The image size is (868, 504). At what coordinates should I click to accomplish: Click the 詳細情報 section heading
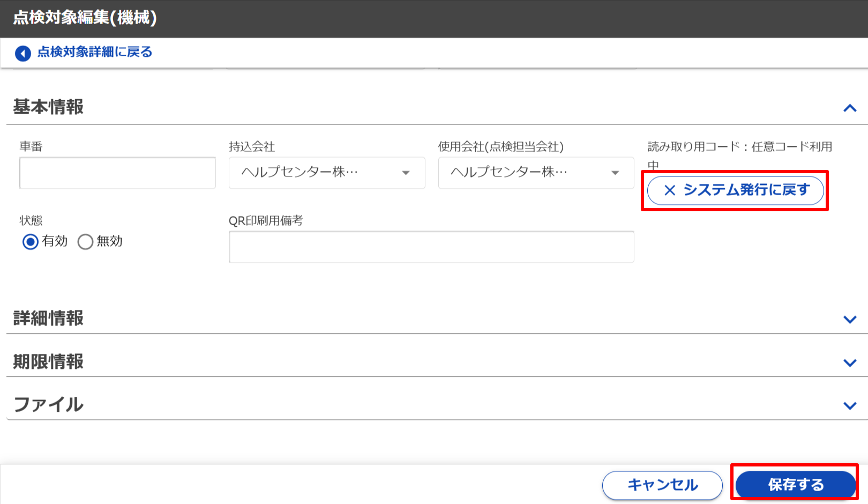(48, 318)
